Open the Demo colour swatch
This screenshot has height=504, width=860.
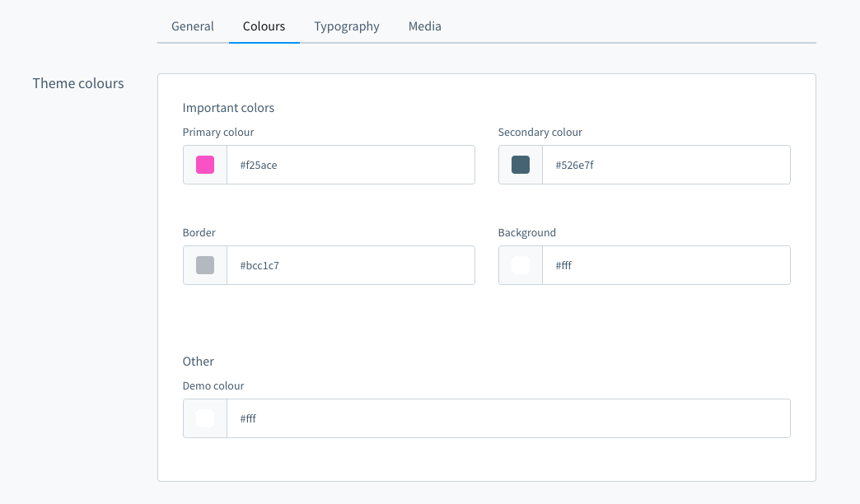(x=203, y=418)
